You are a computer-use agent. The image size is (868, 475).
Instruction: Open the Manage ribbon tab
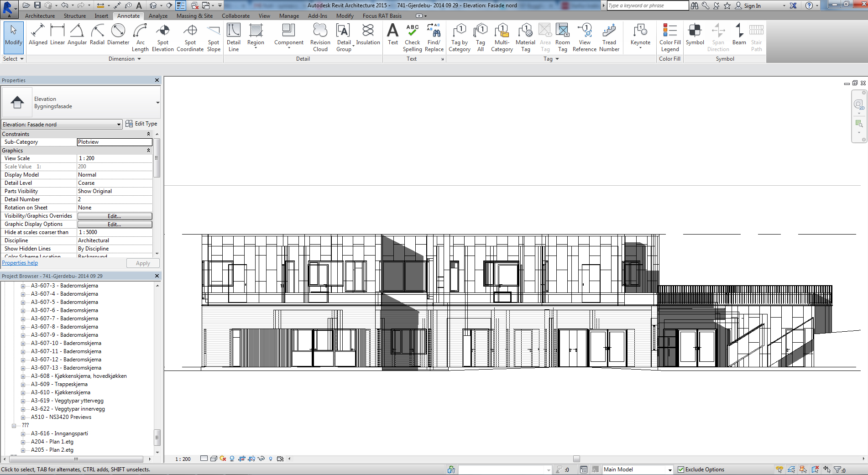[288, 16]
